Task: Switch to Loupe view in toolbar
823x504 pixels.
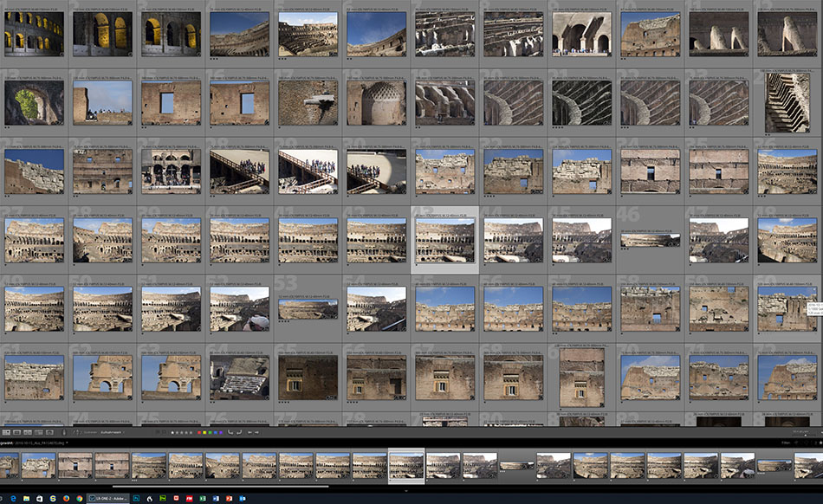Action: pyautogui.click(x=16, y=432)
